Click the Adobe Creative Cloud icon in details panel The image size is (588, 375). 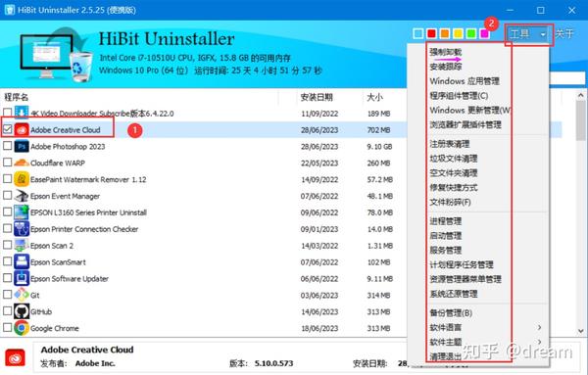15,357
